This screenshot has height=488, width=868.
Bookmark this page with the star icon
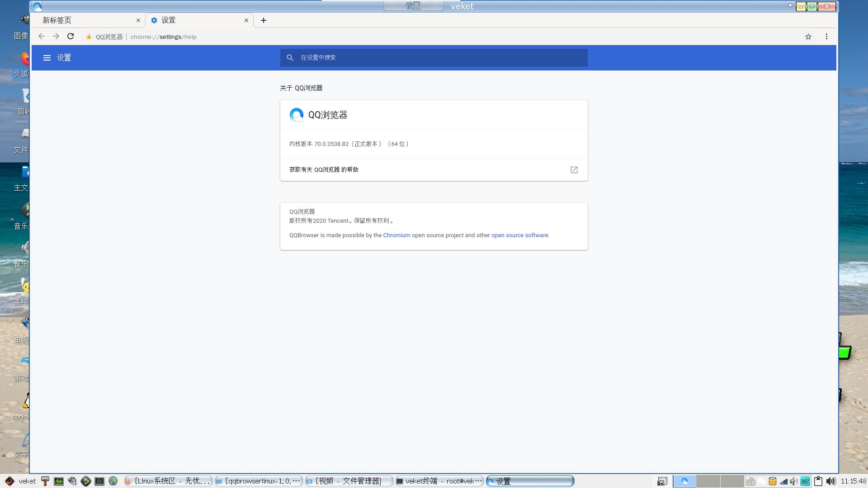click(x=808, y=37)
